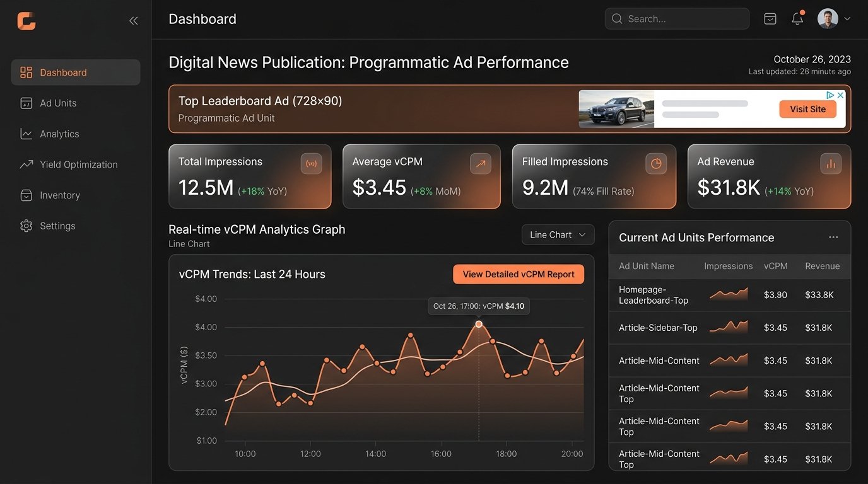Open the inbox icon in header
This screenshot has height=484, width=868.
[770, 19]
